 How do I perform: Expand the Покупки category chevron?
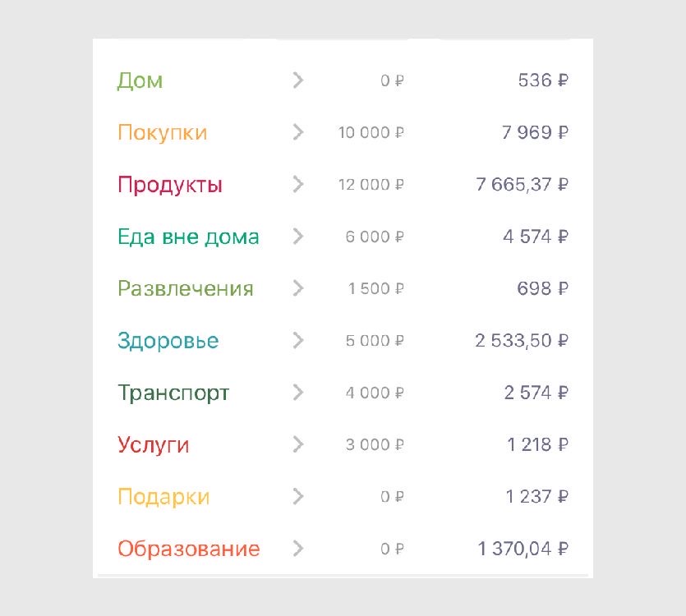tap(297, 132)
